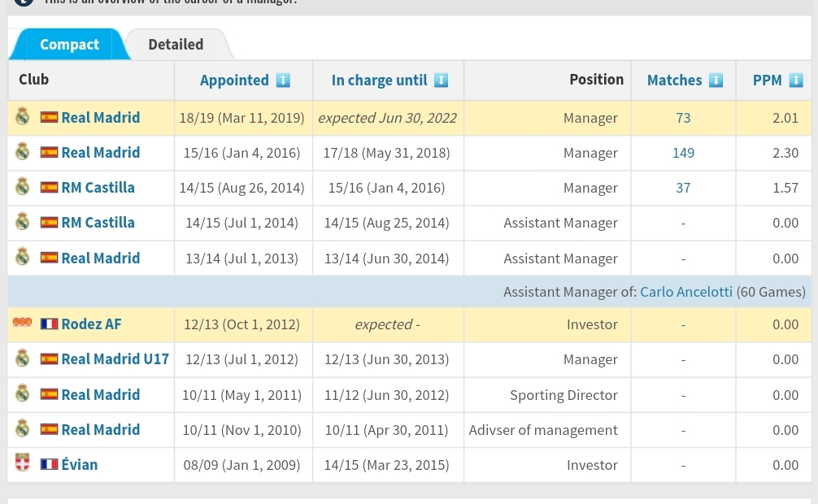Sort by the Appointed column header

(x=234, y=80)
